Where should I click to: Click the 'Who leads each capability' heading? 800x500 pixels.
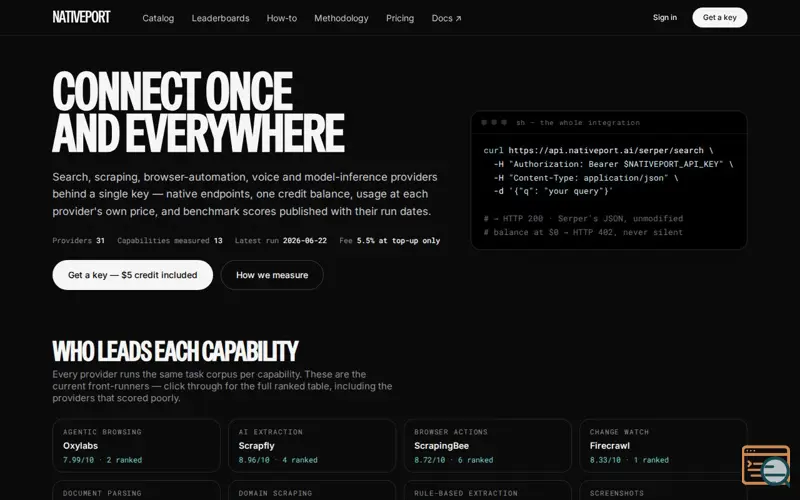176,351
